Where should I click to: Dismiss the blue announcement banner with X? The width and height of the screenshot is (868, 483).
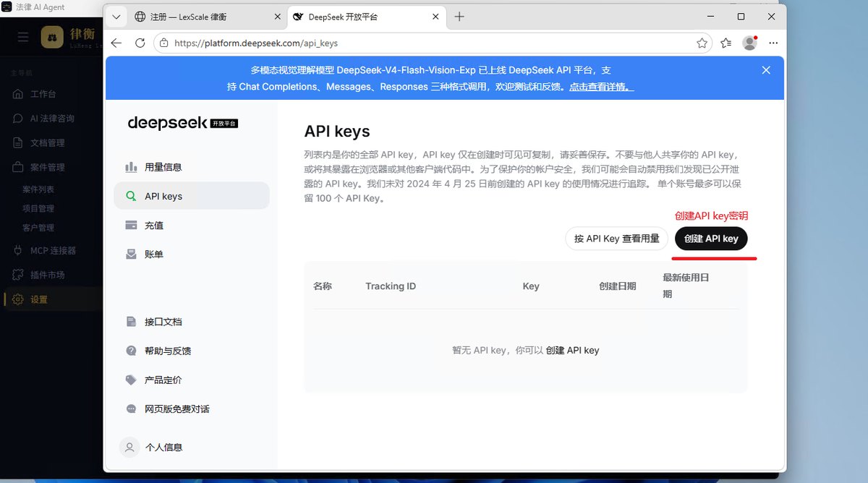(x=766, y=70)
